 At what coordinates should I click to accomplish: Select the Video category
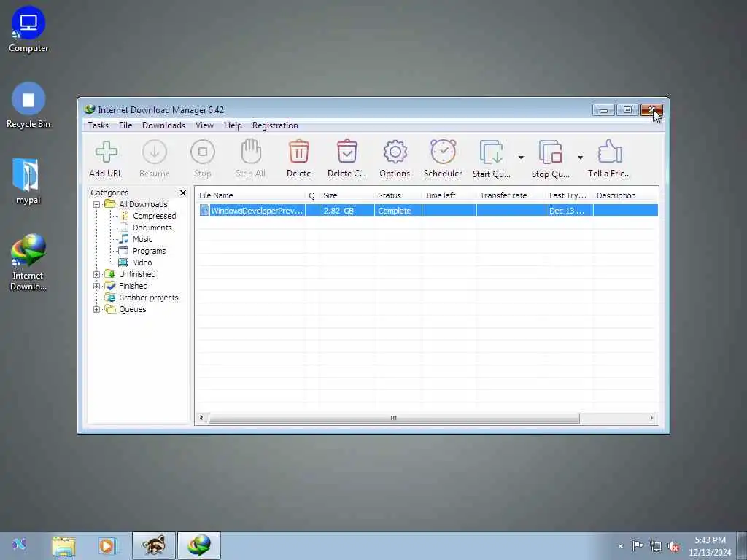pyautogui.click(x=142, y=262)
